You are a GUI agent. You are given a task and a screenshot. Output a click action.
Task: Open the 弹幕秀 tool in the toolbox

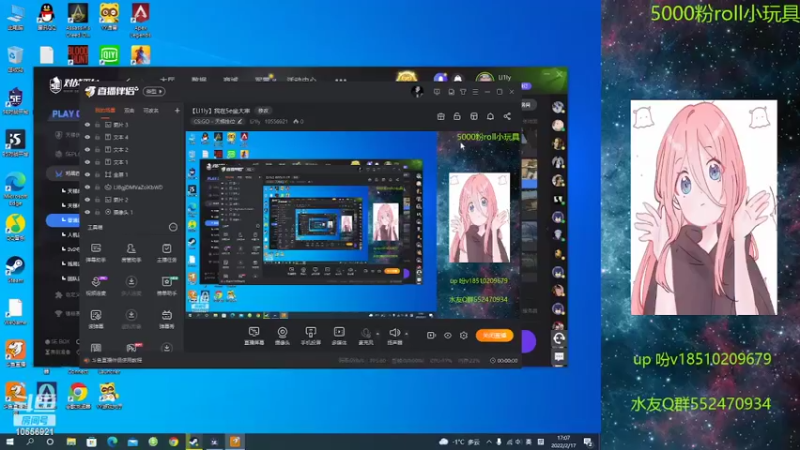[166, 319]
